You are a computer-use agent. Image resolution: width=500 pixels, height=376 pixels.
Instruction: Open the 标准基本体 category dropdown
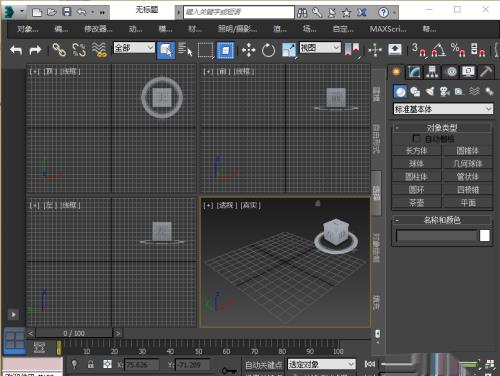tap(443, 109)
